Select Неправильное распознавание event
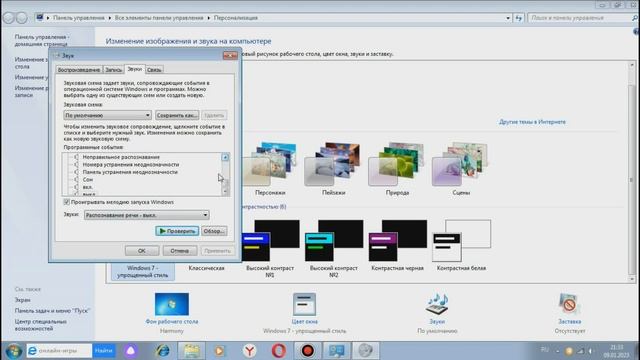Viewport: 640px width, 360px height. 121,157
